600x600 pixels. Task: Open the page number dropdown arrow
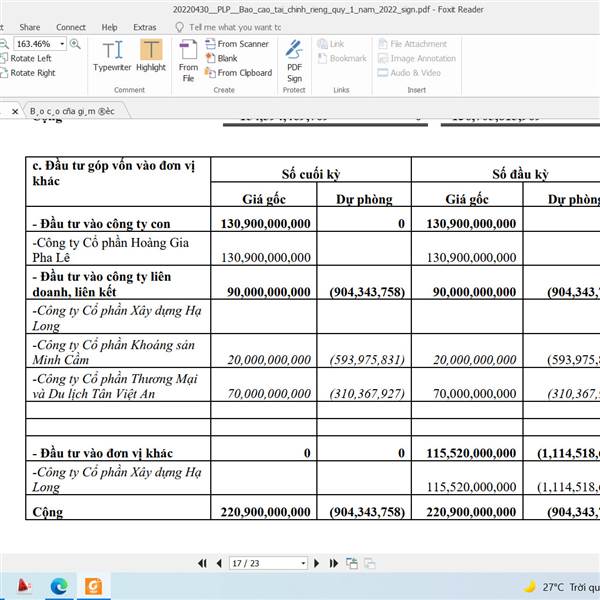coord(303,563)
